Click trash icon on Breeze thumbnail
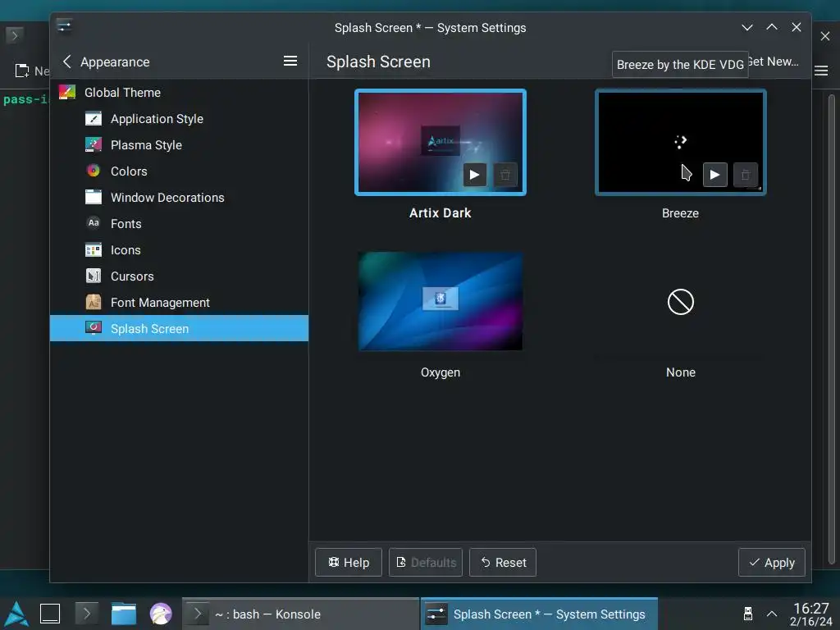840x630 pixels. click(x=745, y=175)
